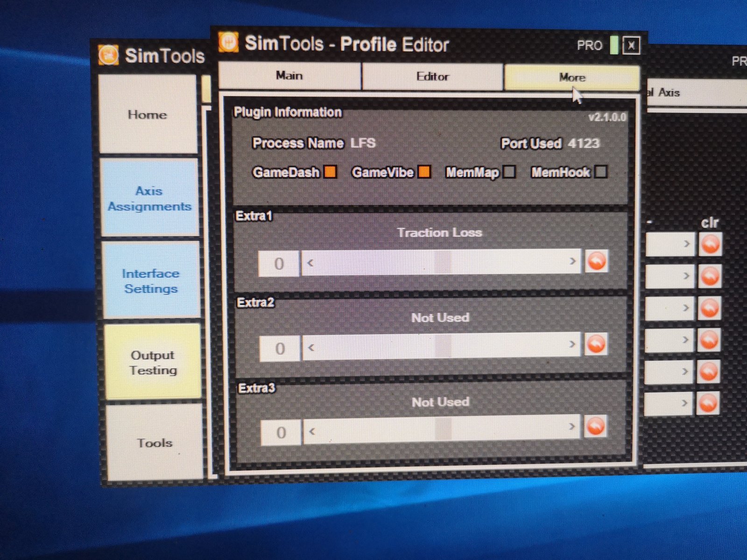The width and height of the screenshot is (747, 560).
Task: Click the Extra1 value field showing 0
Action: [x=279, y=264]
